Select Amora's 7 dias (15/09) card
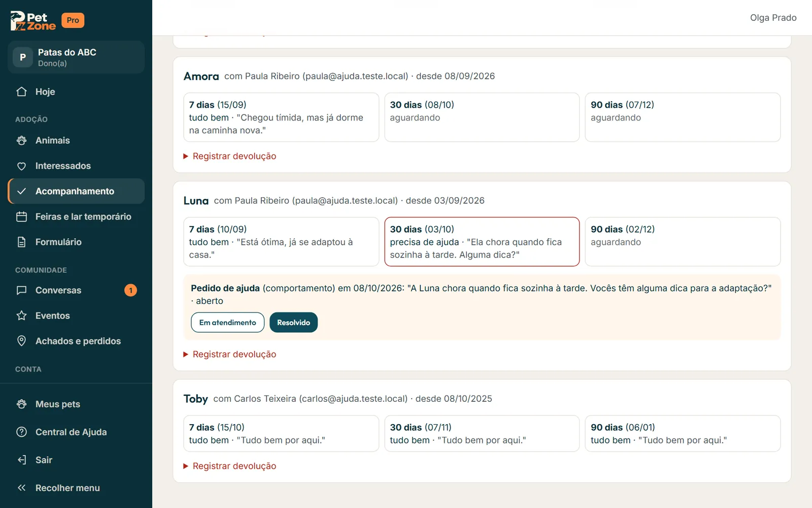 pyautogui.click(x=281, y=117)
